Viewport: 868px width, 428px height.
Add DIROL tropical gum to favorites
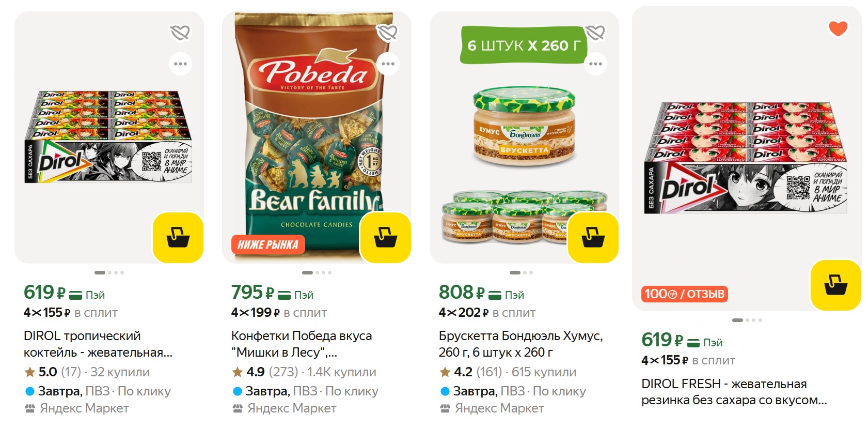click(180, 33)
